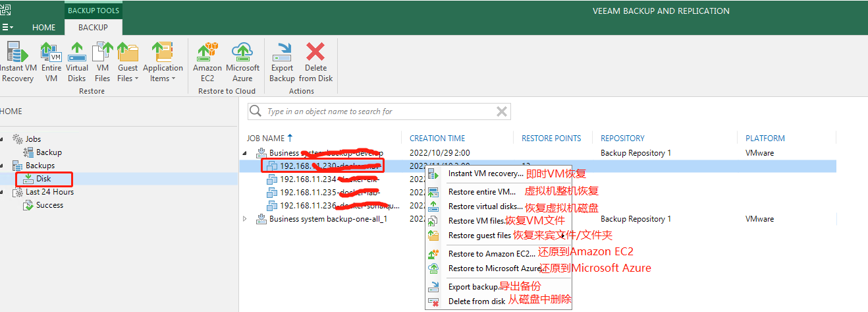Select Jobs in the navigation tree

tap(33, 139)
